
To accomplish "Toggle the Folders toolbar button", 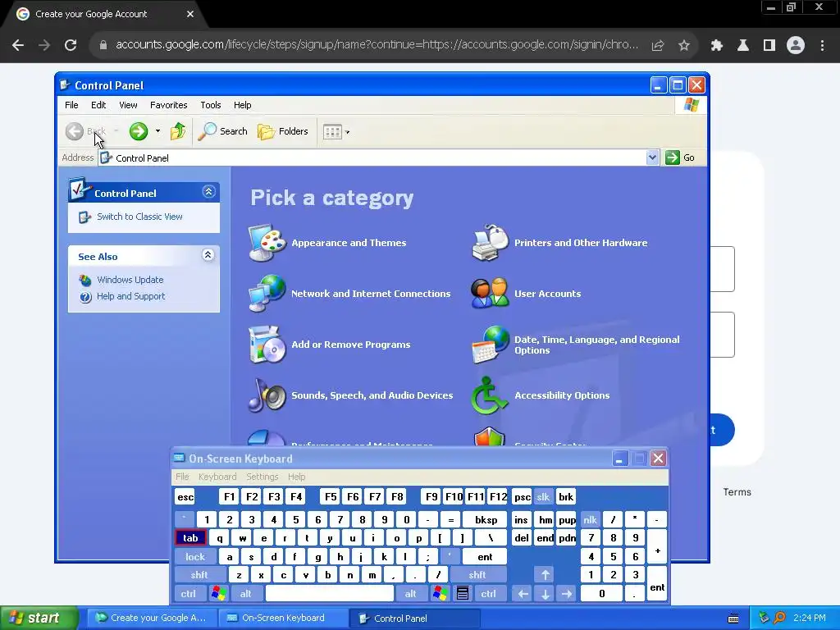I will (282, 131).
